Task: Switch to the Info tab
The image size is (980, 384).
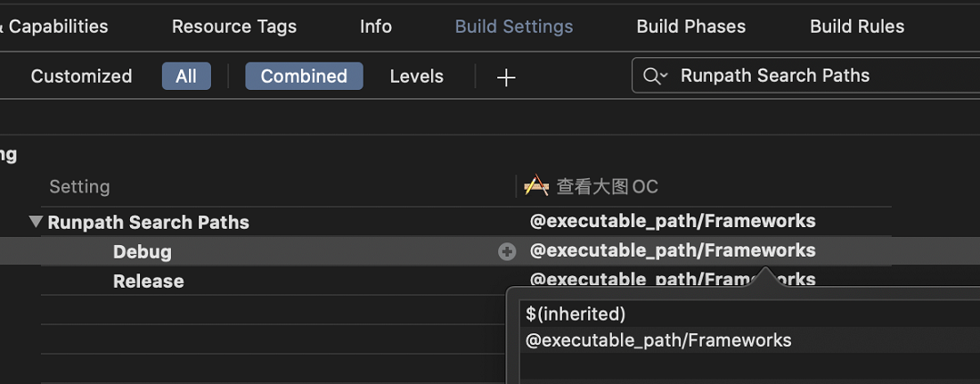Action: point(376,26)
